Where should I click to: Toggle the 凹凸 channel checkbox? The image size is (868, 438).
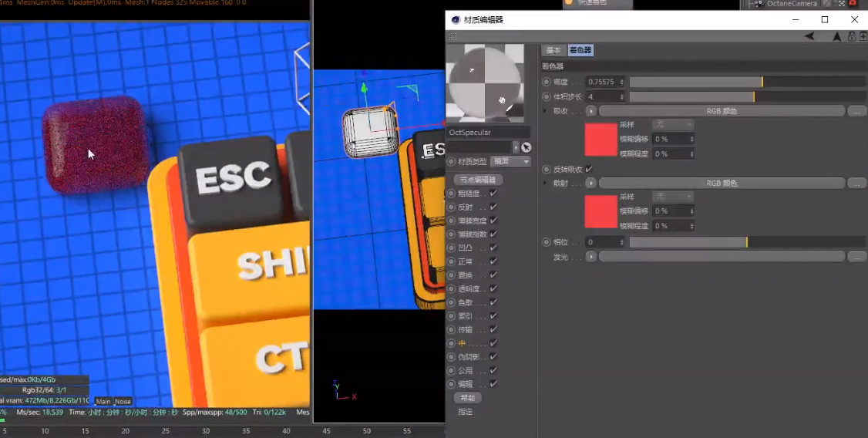[x=493, y=248]
